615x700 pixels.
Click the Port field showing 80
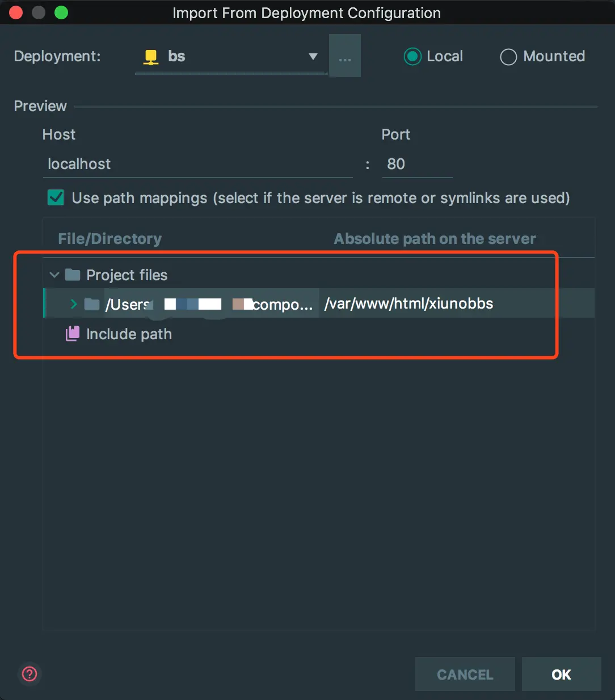tap(416, 165)
